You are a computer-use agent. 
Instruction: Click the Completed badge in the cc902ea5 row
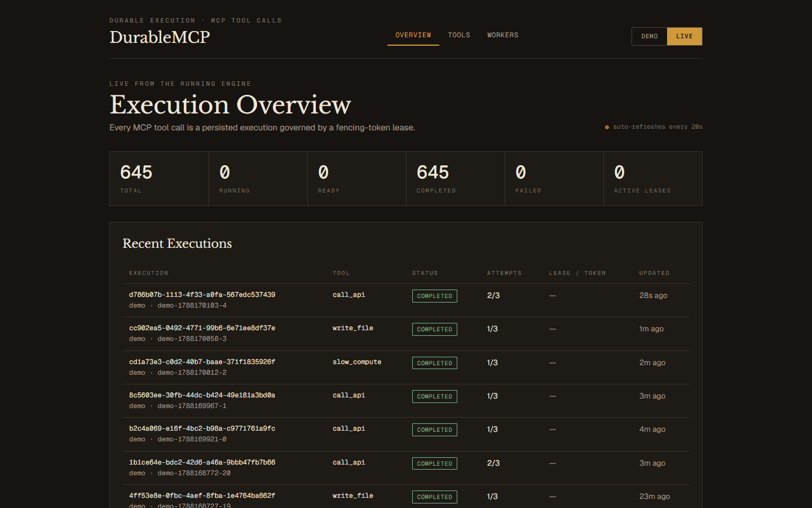(435, 329)
